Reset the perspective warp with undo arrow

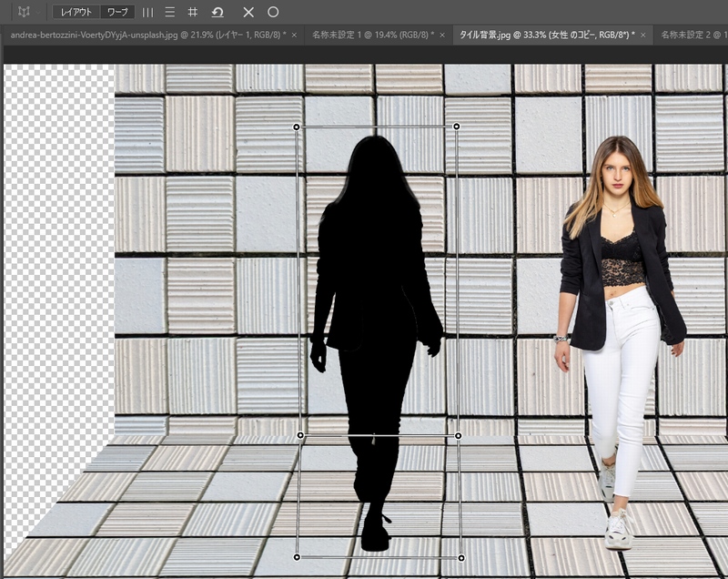point(217,13)
